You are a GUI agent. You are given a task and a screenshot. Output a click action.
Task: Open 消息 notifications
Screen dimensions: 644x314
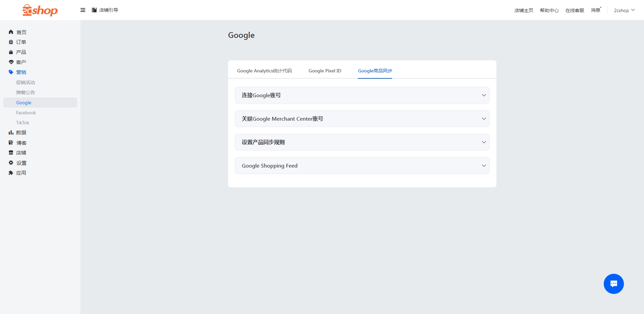point(596,10)
